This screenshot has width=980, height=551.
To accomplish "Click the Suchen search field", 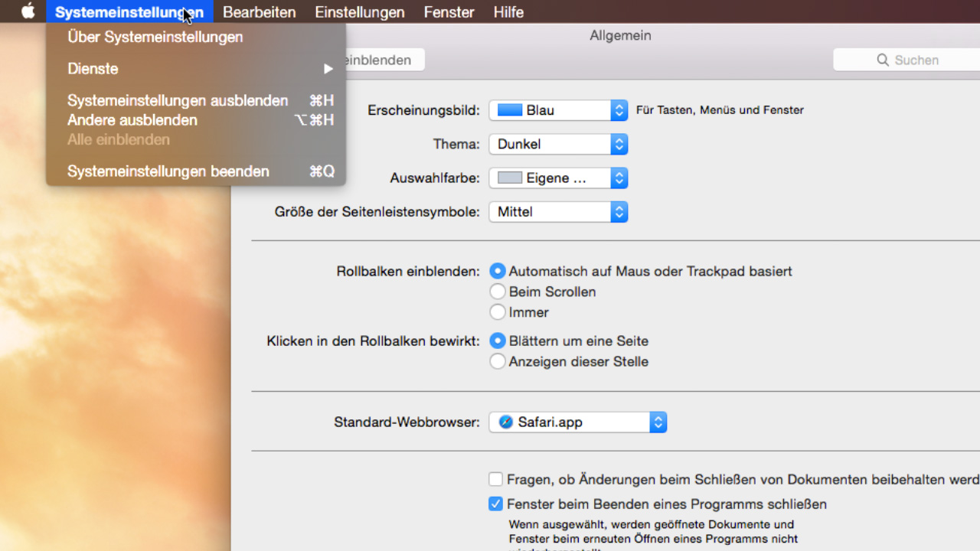I will (x=906, y=60).
